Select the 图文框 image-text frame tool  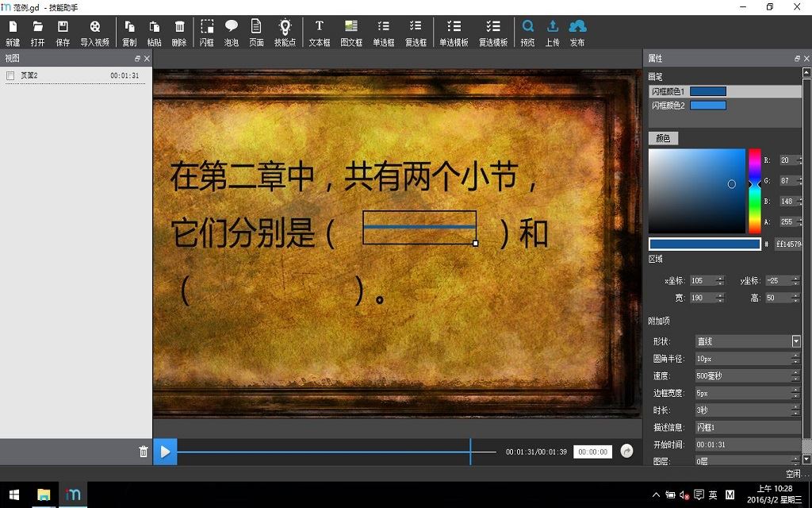click(351, 33)
